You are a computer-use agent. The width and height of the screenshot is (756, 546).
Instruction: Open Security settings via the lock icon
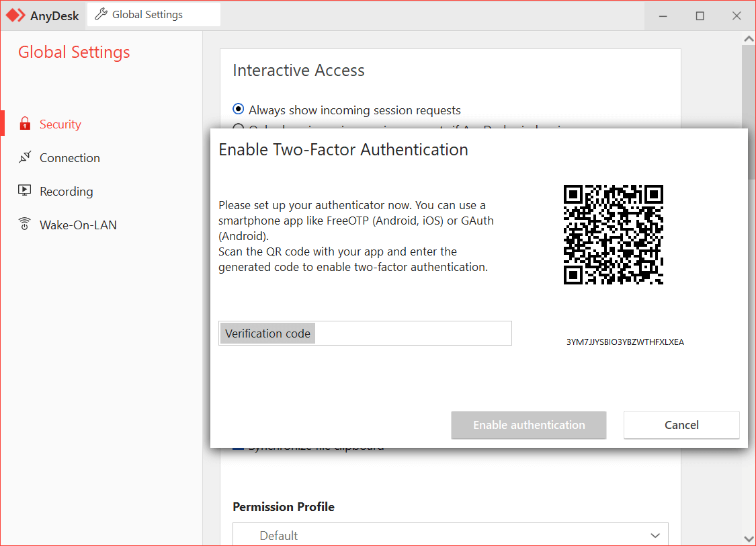(x=25, y=124)
